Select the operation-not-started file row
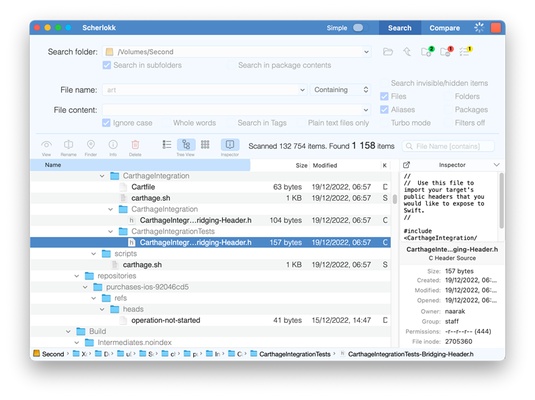The height and width of the screenshot is (400, 535). (x=211, y=320)
